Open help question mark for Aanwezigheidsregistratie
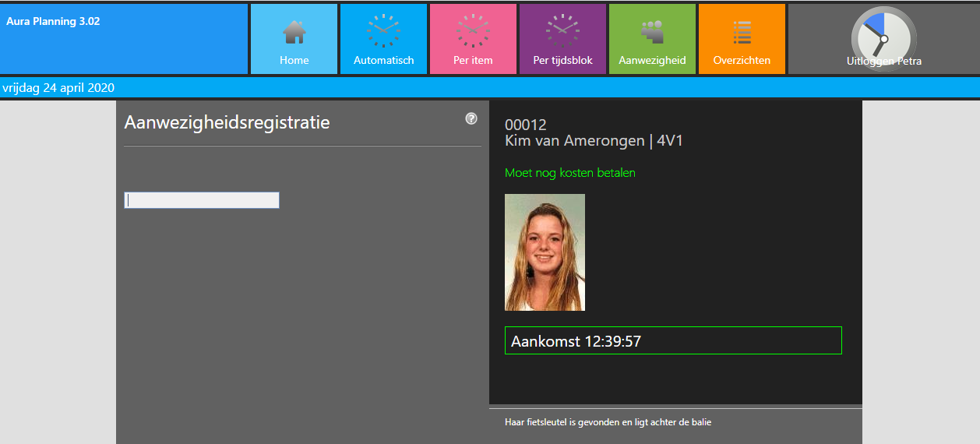980x444 pixels. point(471,118)
